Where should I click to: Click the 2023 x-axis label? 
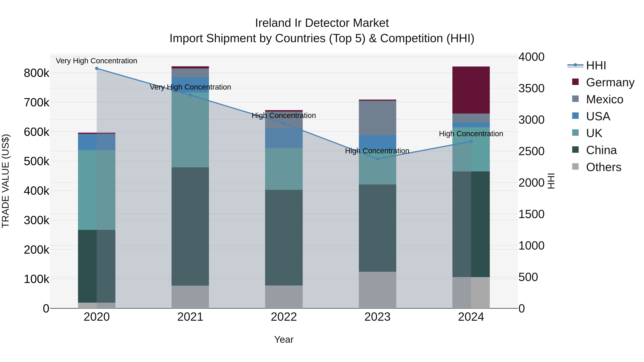pos(377,317)
